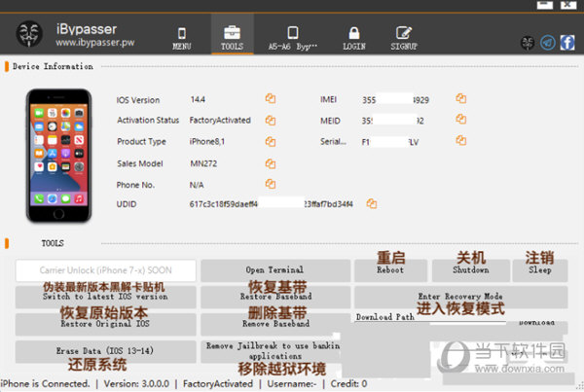Copy the Phone No. value
Image resolution: width=584 pixels, height=392 pixels.
pos(270,184)
